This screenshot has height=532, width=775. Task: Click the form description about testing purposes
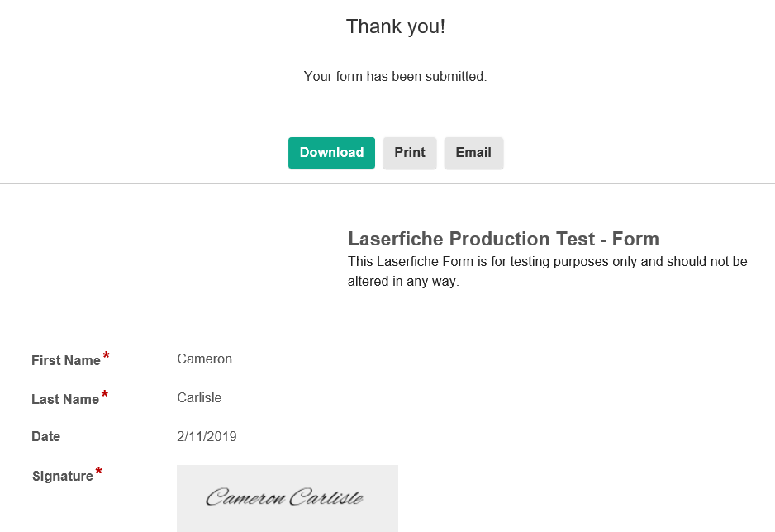[548, 271]
